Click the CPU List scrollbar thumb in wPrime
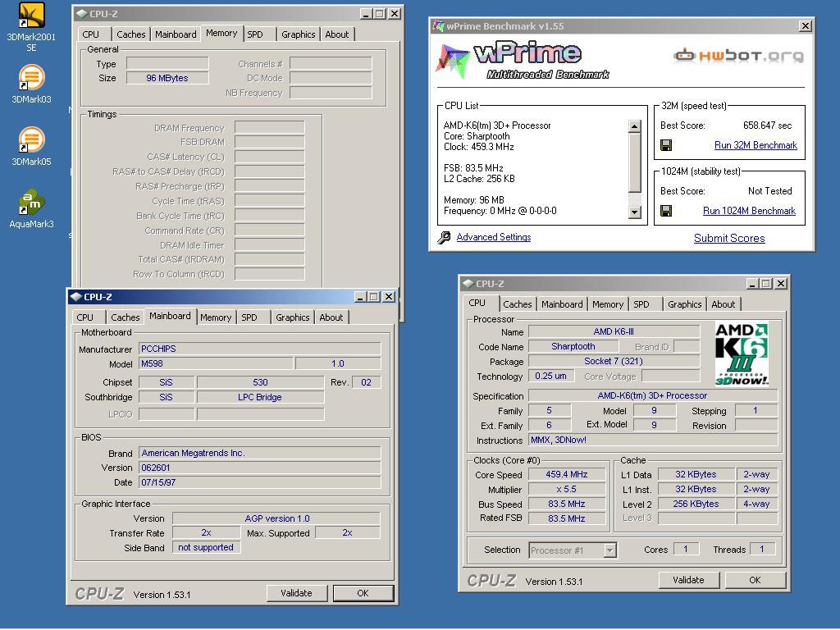Viewport: 840px width, 630px height. [634, 162]
